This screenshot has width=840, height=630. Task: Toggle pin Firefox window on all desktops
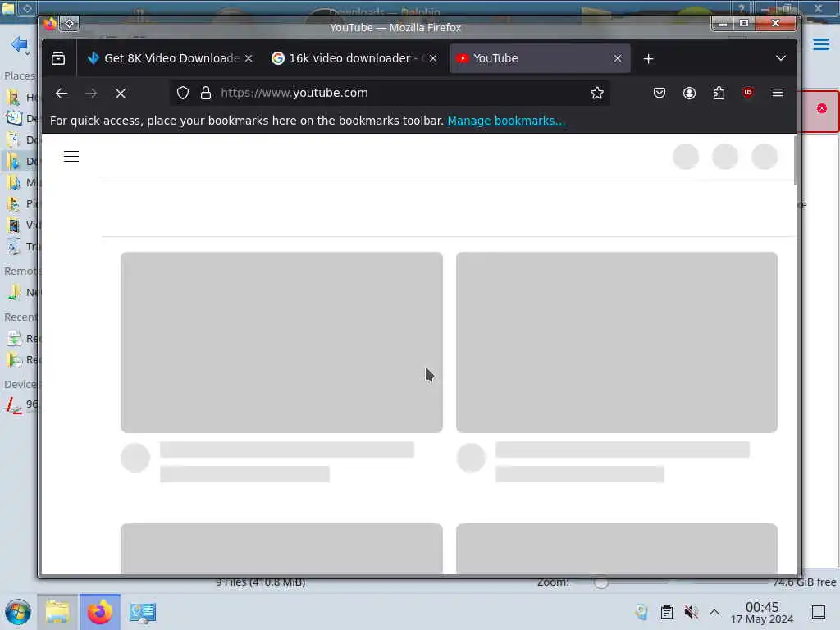tap(70, 24)
